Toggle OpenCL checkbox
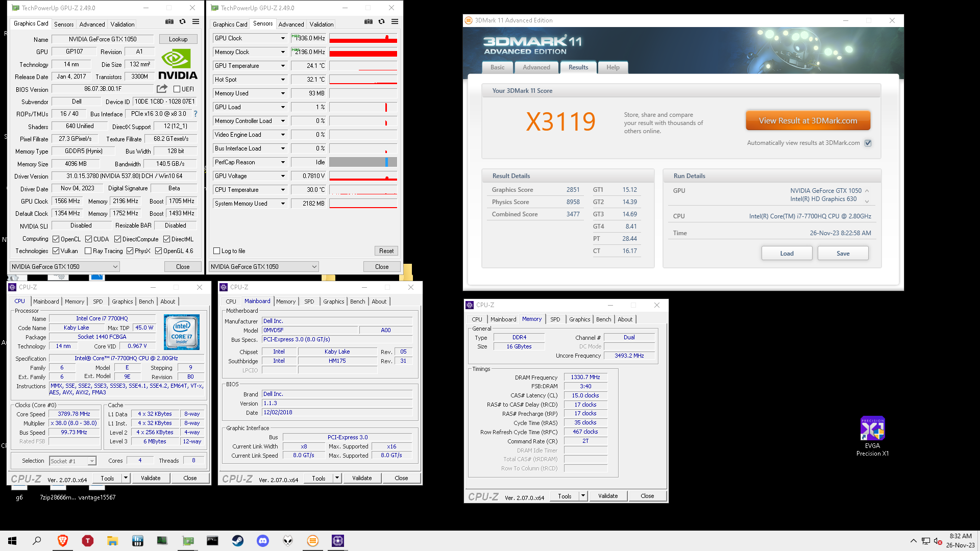Viewport: 980px width, 551px height. click(56, 239)
